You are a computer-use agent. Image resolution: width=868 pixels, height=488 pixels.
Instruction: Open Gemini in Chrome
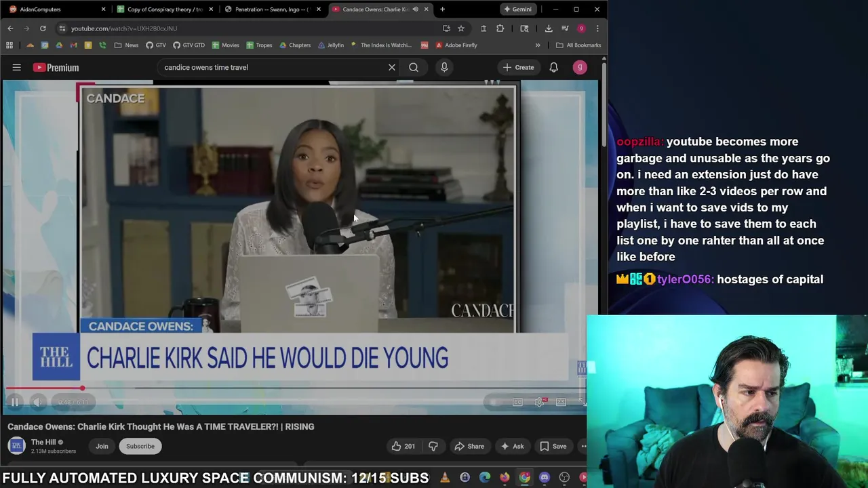(x=517, y=9)
